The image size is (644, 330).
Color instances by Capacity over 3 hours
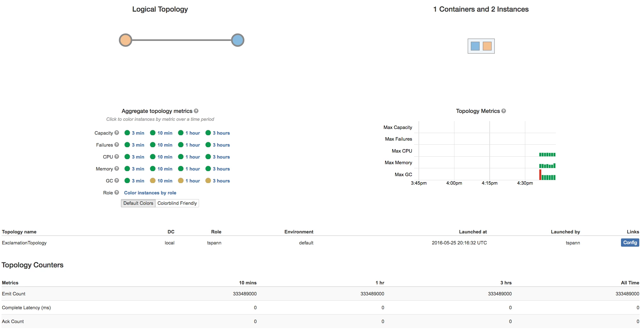[218, 133]
